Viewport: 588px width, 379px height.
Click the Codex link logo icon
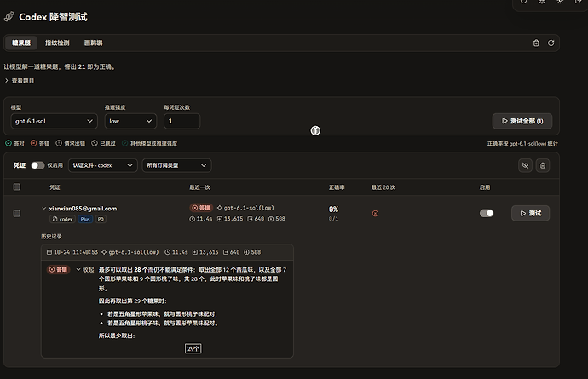(9, 16)
